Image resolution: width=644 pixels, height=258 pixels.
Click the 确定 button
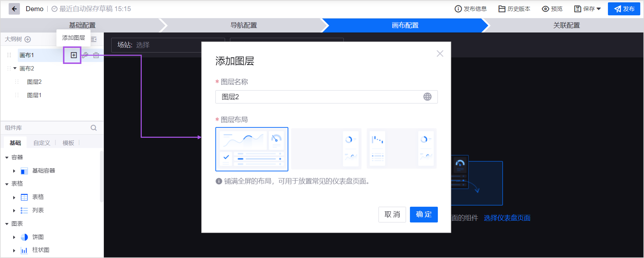point(424,214)
